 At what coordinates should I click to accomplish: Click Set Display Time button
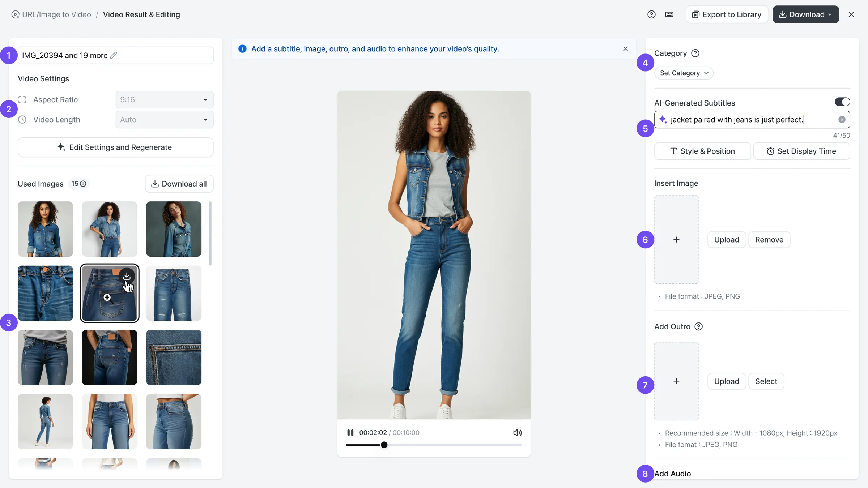tap(801, 151)
